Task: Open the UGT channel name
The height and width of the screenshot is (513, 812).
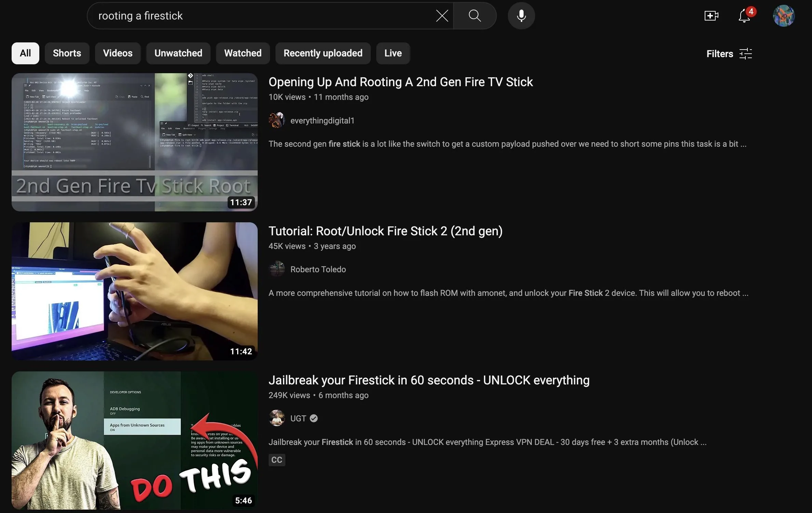Action: (298, 419)
